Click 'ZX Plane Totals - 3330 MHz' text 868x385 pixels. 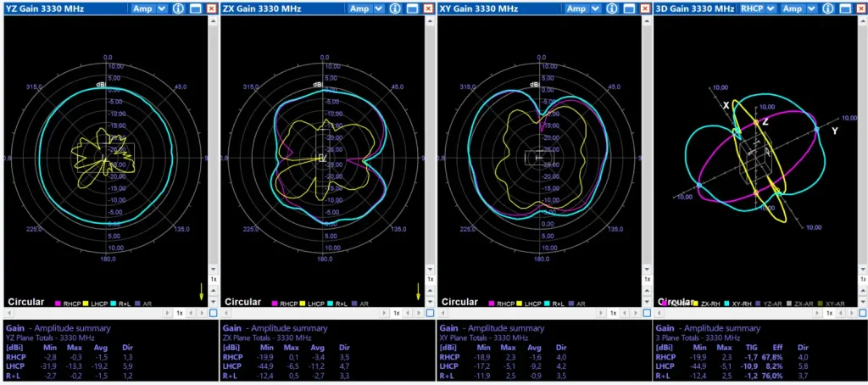[267, 338]
